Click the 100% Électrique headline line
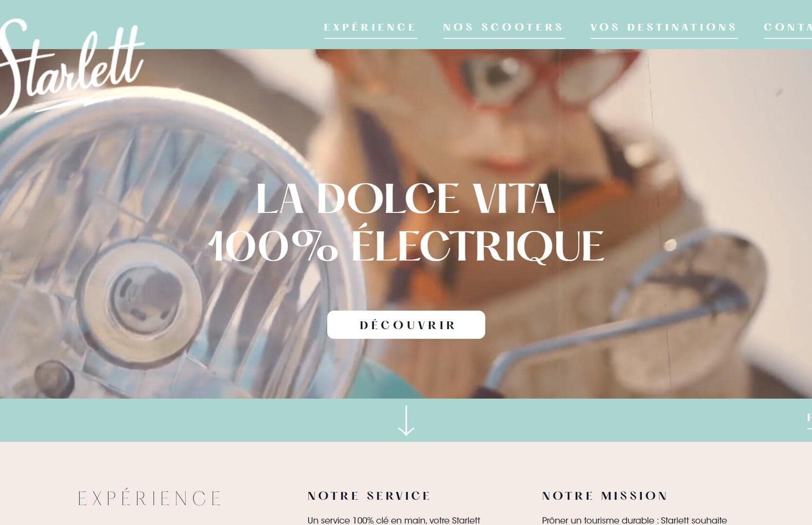The width and height of the screenshot is (812, 525). 406,245
